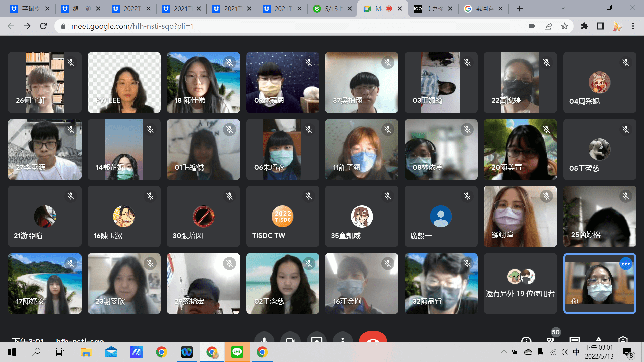The image size is (644, 362).
Task: Open the LINE app in the taskbar
Action: pyautogui.click(x=237, y=352)
